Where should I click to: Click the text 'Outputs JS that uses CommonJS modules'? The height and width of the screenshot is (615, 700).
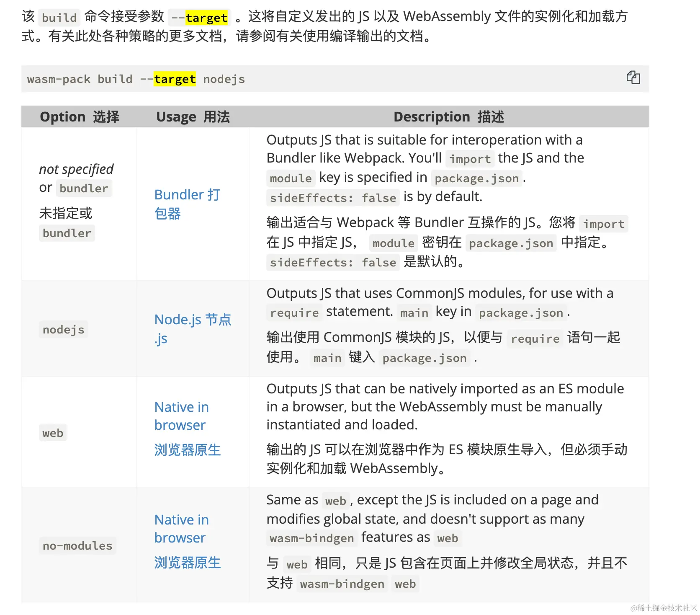tap(395, 293)
